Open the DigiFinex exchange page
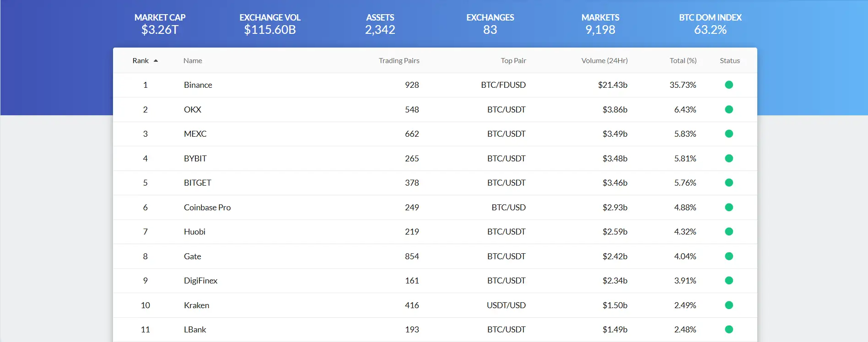Viewport: 868px width, 342px height. [200, 281]
